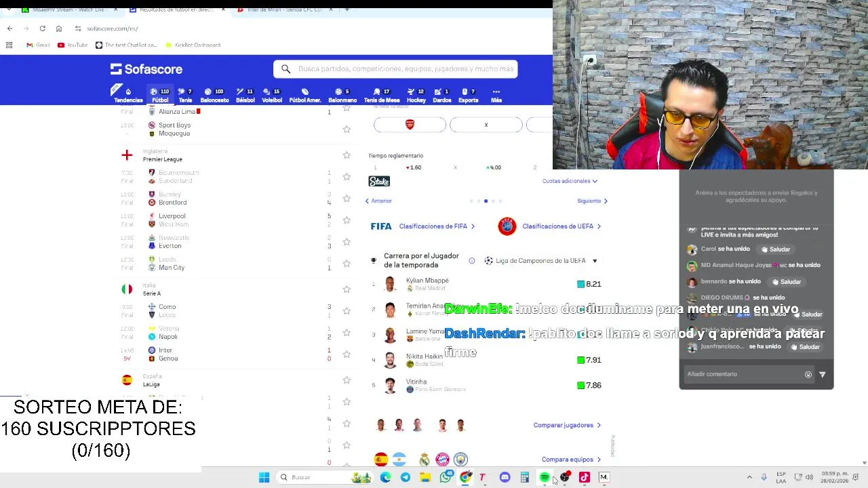Star the Inter vs Genoa match
This screenshot has width=868, height=488.
click(347, 354)
